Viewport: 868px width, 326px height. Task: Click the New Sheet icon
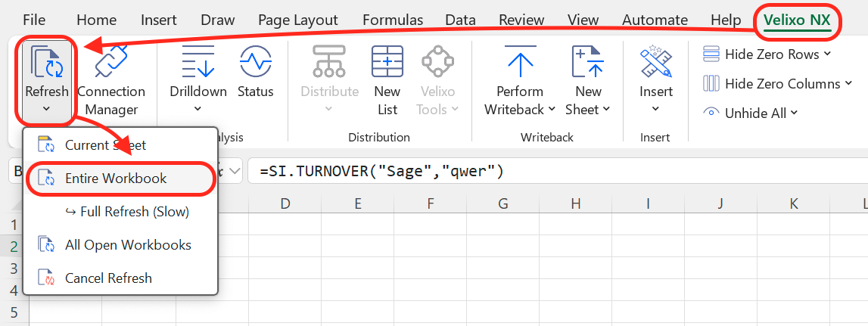coord(587,64)
